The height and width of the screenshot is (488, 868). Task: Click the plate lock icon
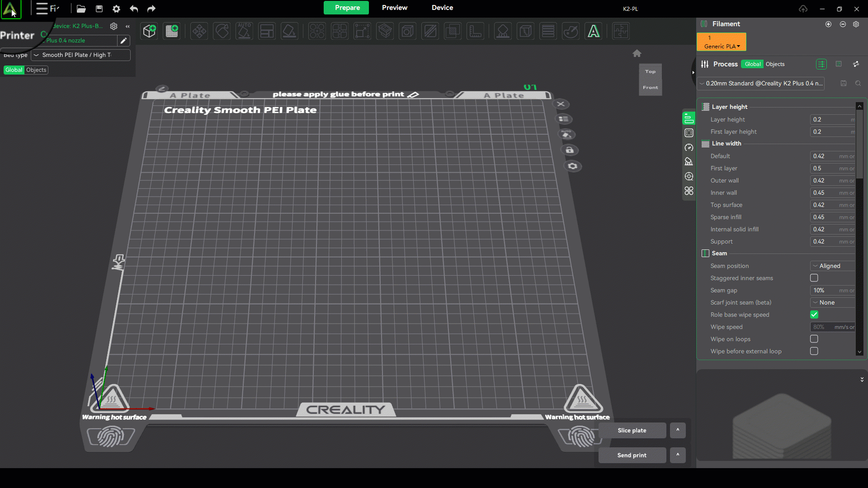(570, 150)
